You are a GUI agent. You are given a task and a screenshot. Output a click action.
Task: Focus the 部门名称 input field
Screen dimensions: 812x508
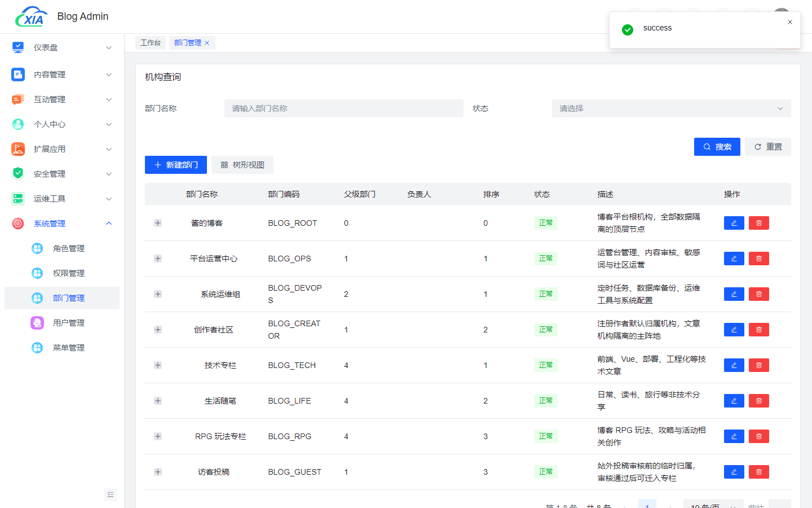(x=344, y=108)
